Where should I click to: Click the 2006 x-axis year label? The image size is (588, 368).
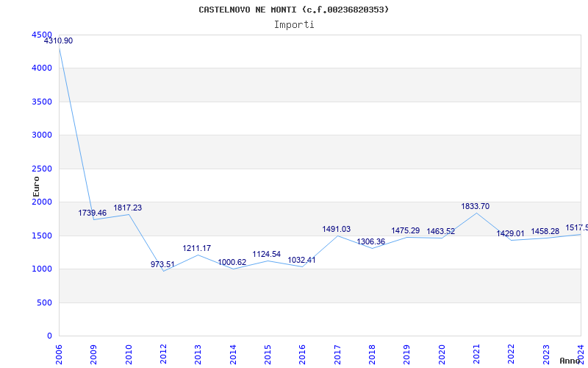click(60, 353)
